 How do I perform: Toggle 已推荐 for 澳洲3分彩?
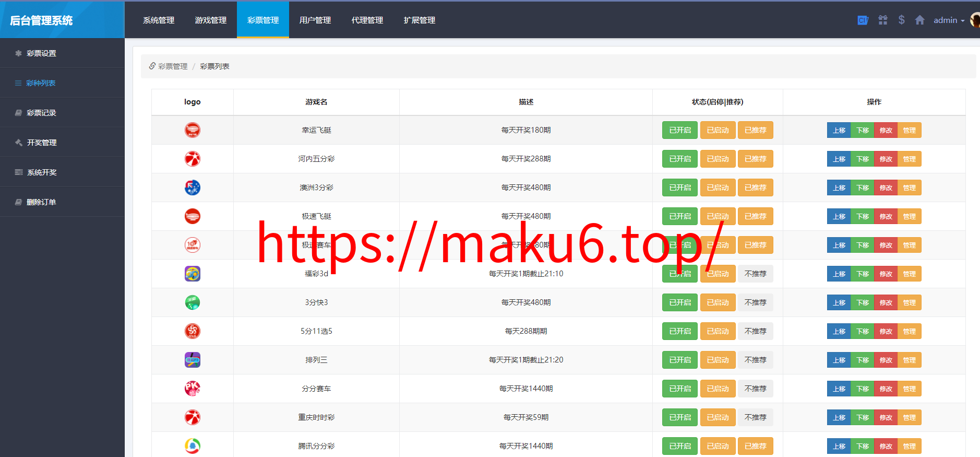tap(755, 188)
